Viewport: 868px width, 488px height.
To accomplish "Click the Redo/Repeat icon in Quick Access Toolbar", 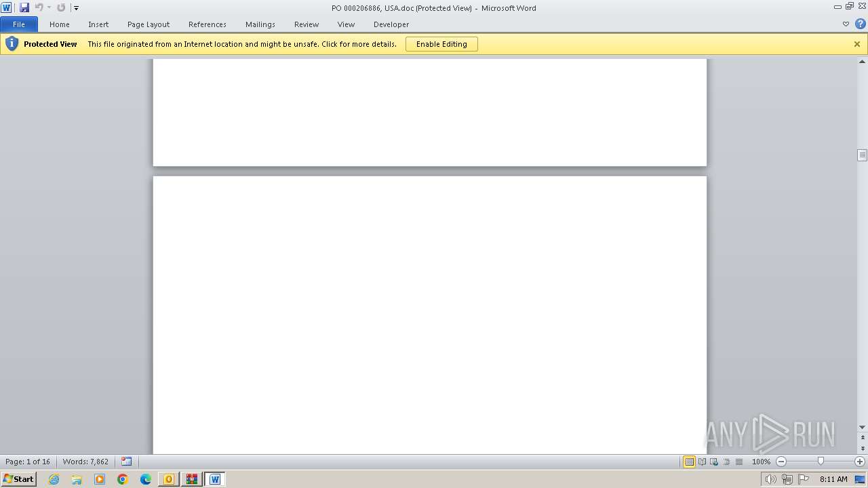I will [x=61, y=7].
